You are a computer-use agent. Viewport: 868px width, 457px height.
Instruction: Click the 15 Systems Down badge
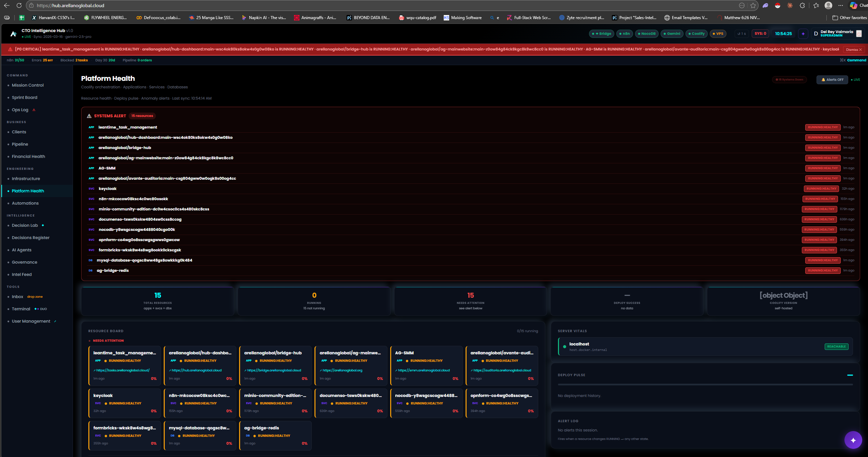click(789, 79)
